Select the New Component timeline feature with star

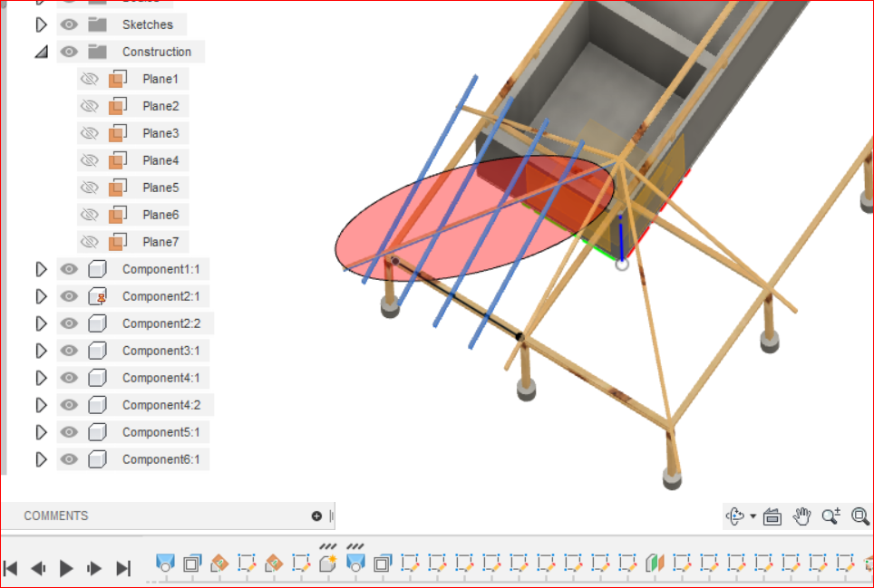click(328, 564)
